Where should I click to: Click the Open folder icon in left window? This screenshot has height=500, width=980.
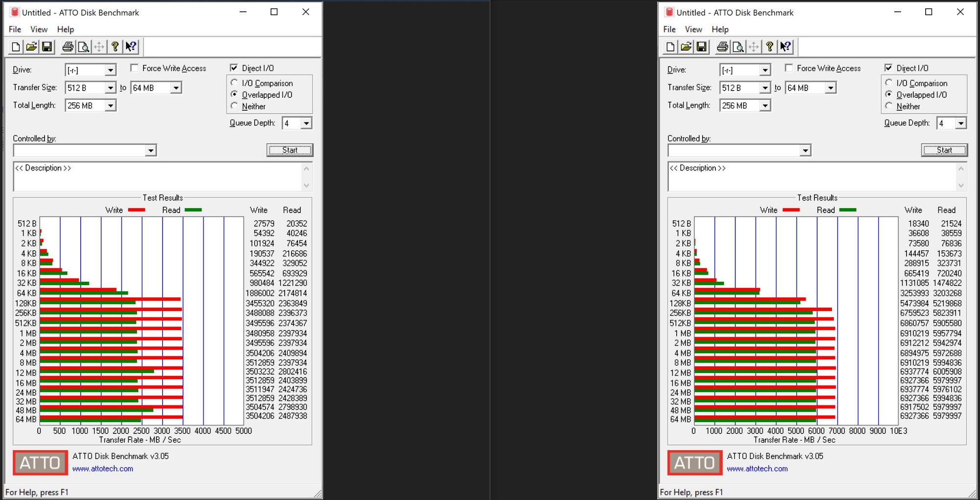tap(31, 47)
